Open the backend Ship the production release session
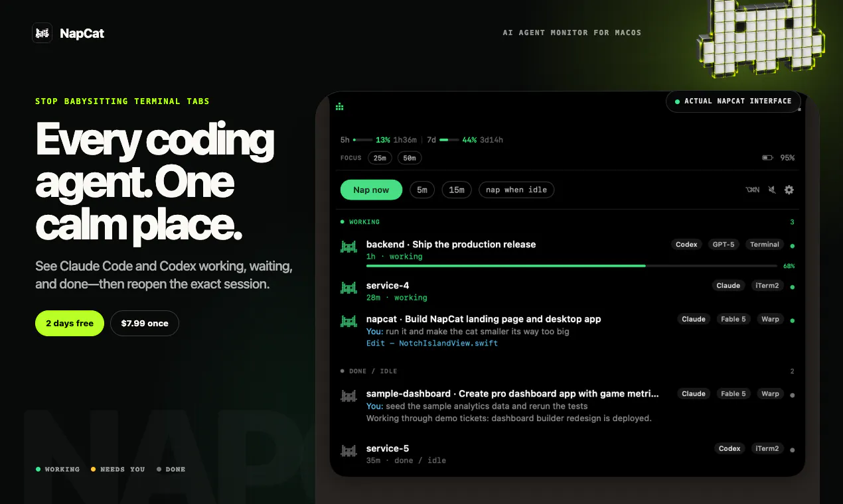843x504 pixels. point(567,253)
